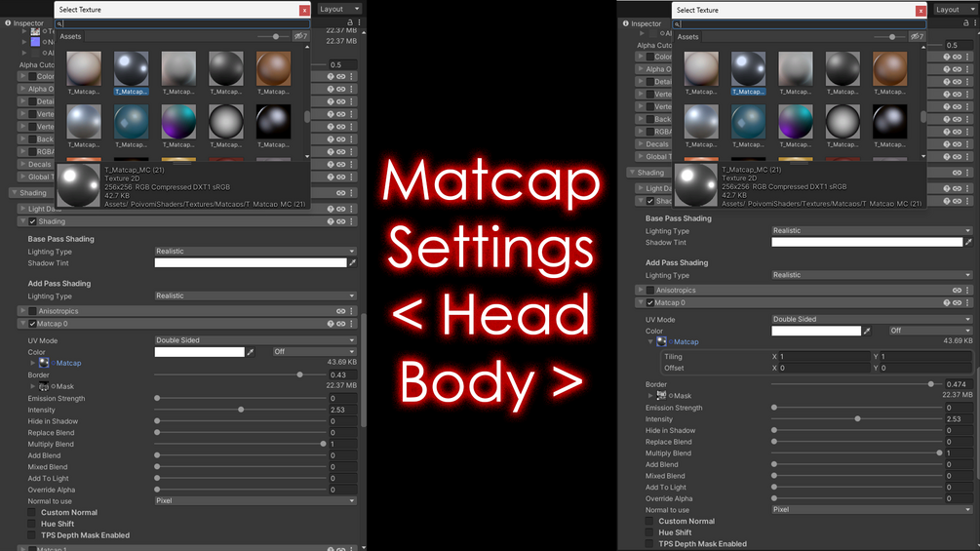Viewport: 980px width, 551px height.
Task: Open Base Pass Lighting Type dropdown, left Inspector
Action: click(x=255, y=252)
